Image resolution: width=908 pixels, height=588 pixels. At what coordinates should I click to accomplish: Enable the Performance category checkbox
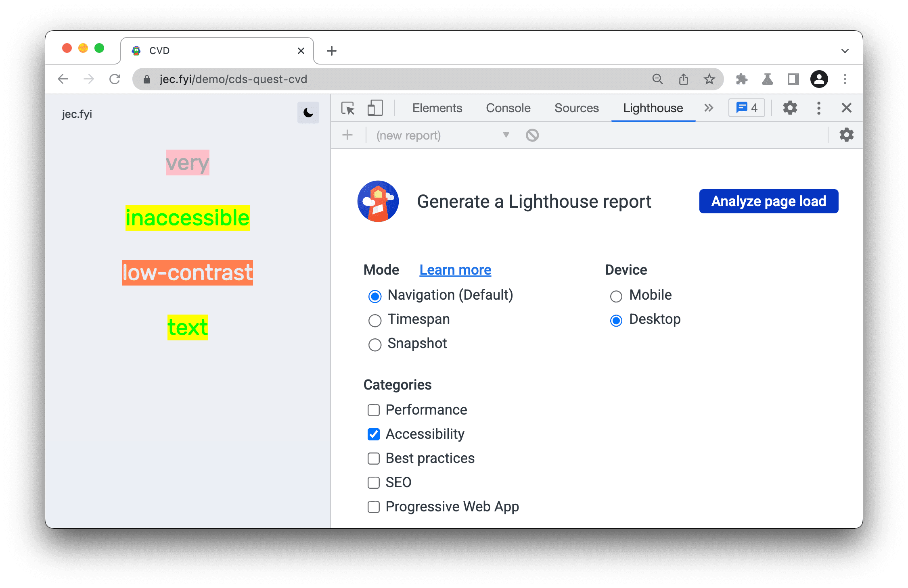pyautogui.click(x=373, y=409)
